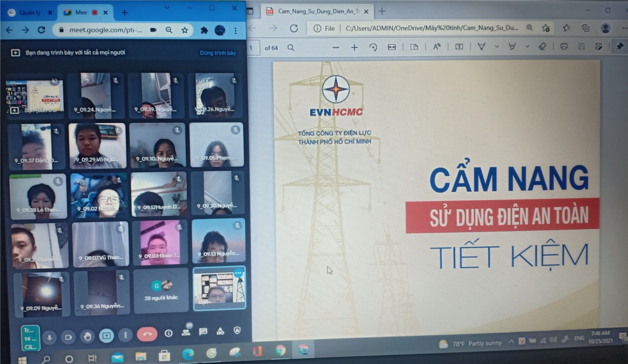
Task: Toggle the camera in Meet
Action: (68, 337)
